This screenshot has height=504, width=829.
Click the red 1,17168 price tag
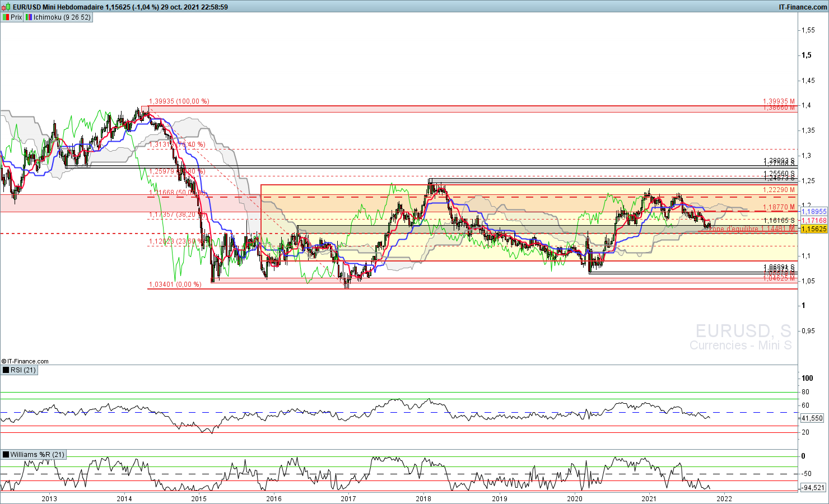point(814,221)
